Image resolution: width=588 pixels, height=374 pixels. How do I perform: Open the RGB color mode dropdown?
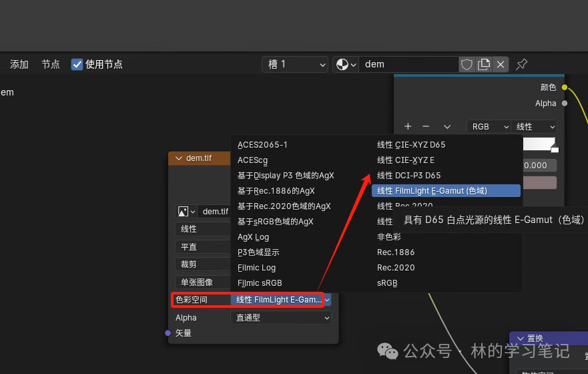tap(487, 126)
